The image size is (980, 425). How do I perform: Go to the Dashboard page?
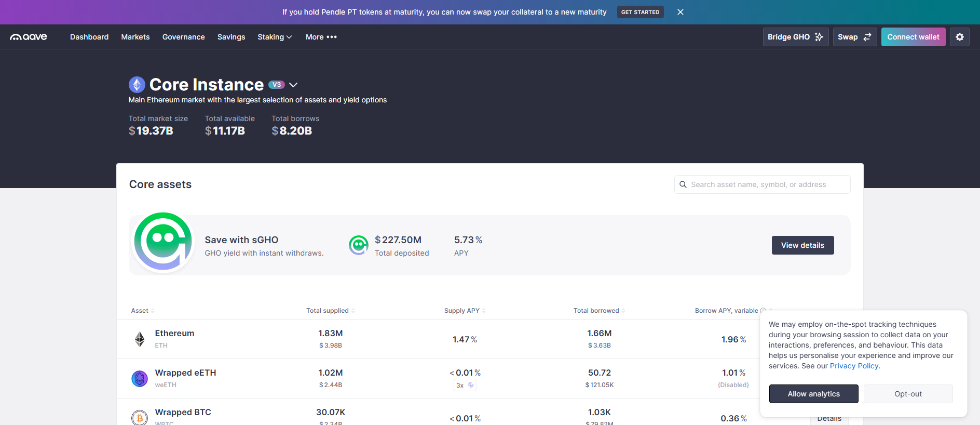[x=89, y=37]
